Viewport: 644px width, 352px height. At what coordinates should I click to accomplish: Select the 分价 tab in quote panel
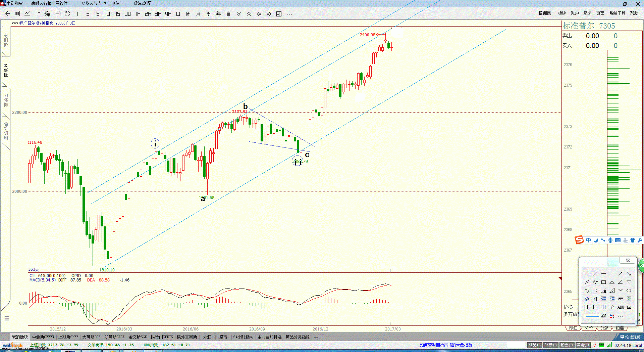point(589,328)
